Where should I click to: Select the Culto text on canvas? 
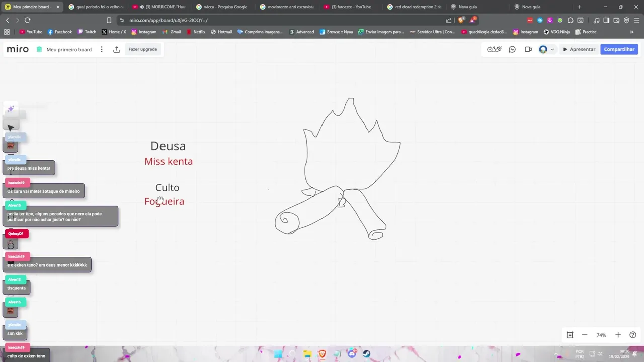[x=167, y=187]
